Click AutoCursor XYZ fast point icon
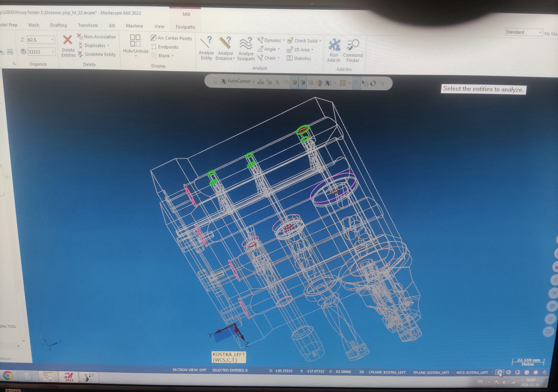The image size is (558, 392). (x=261, y=82)
